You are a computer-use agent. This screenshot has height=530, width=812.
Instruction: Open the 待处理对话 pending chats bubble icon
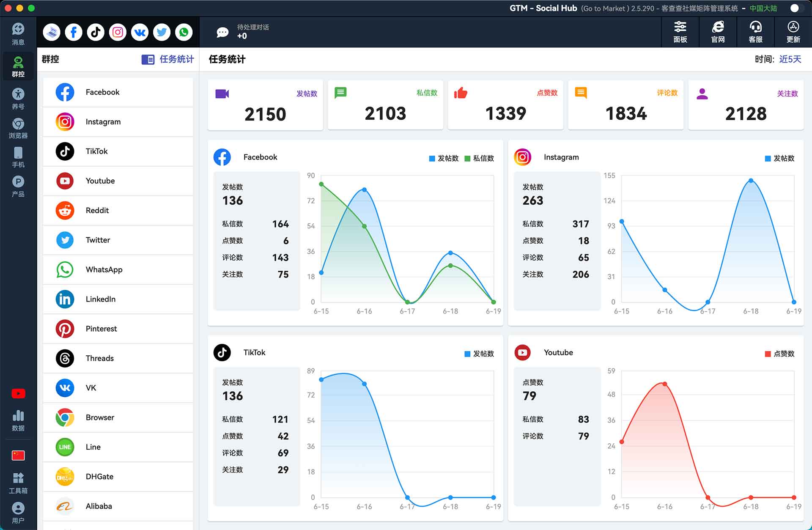pyautogui.click(x=222, y=32)
